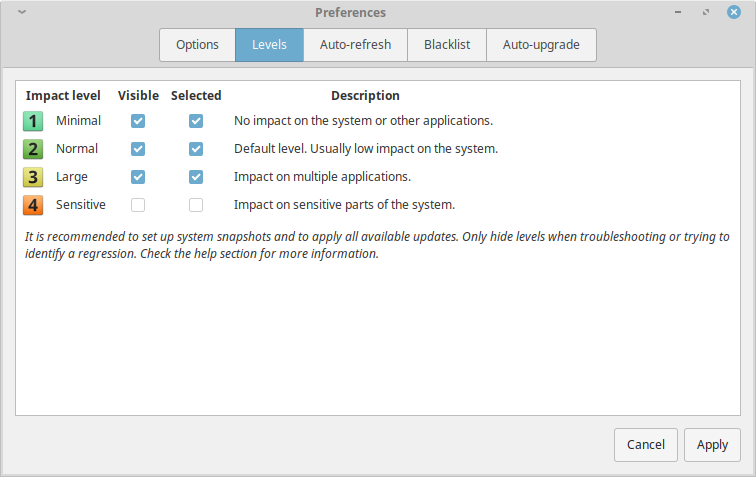756x477 pixels.
Task: Open the window menu arrow in title bar
Action: [x=22, y=13]
